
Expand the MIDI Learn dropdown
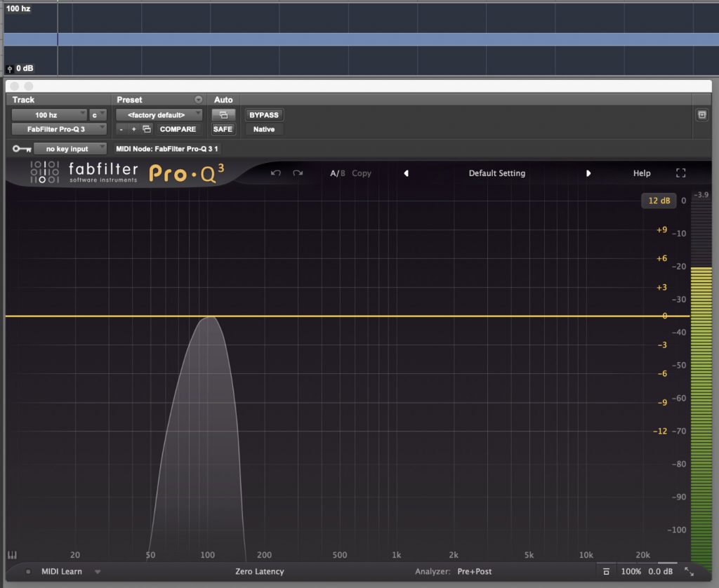point(98,572)
